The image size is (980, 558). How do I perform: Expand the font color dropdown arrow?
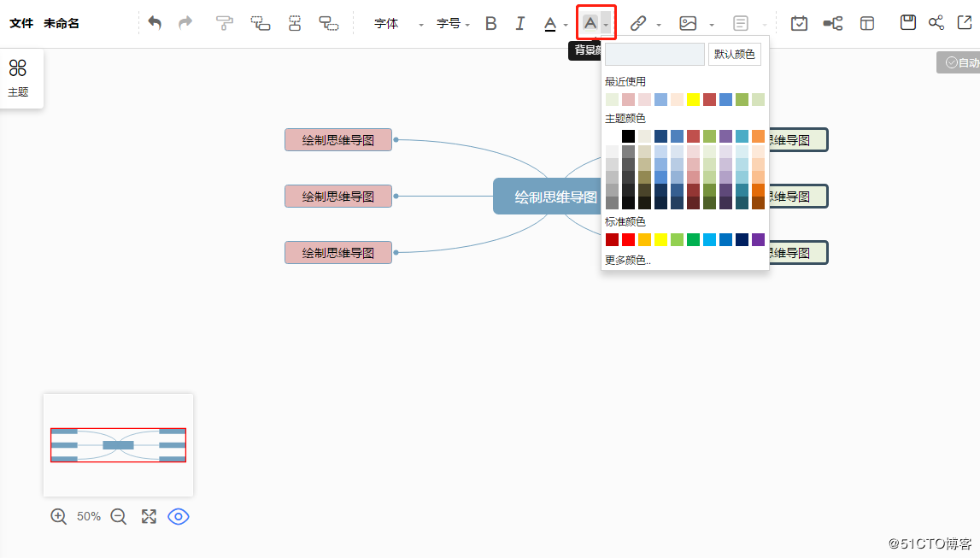tap(566, 25)
